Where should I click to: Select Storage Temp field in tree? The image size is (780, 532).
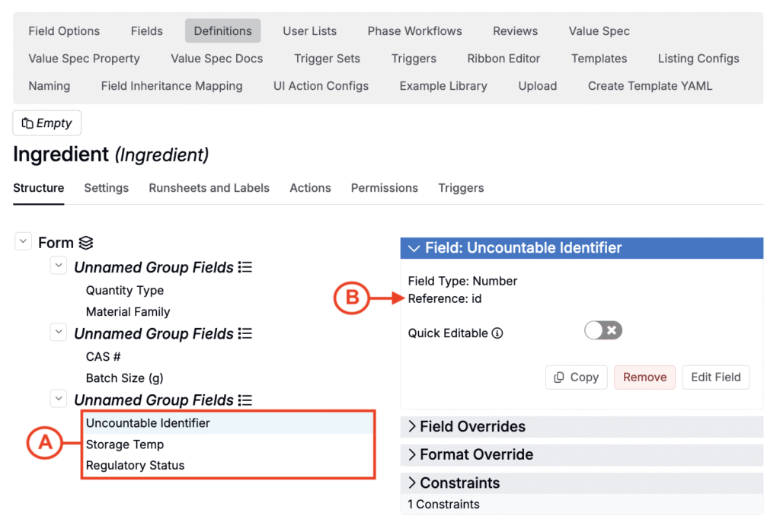click(x=125, y=444)
